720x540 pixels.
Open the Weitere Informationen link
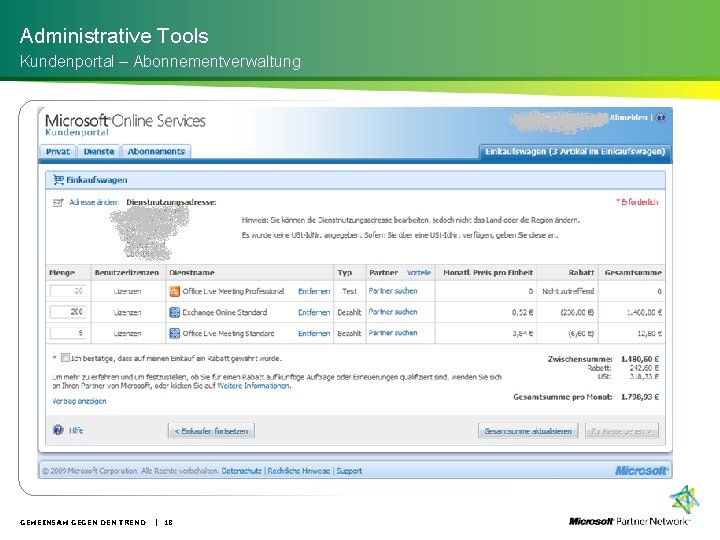pos(253,386)
